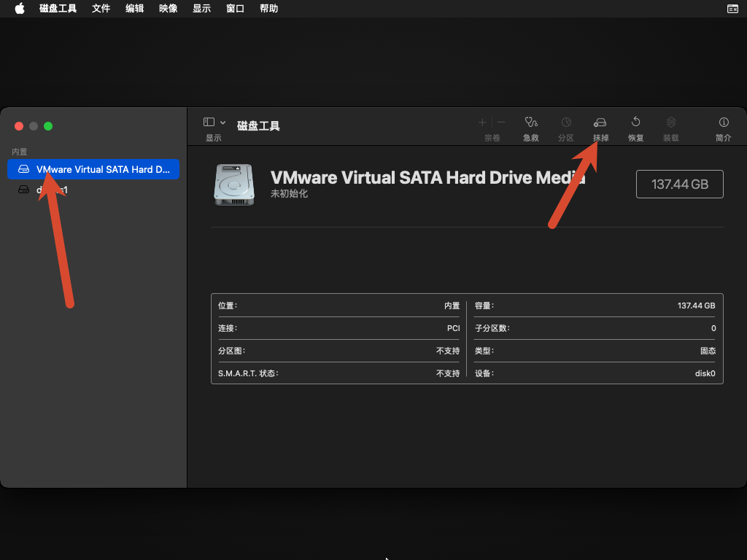Image resolution: width=747 pixels, height=560 pixels.
Task: Click the S.M.A.R.T. 状态 label
Action: 248,373
